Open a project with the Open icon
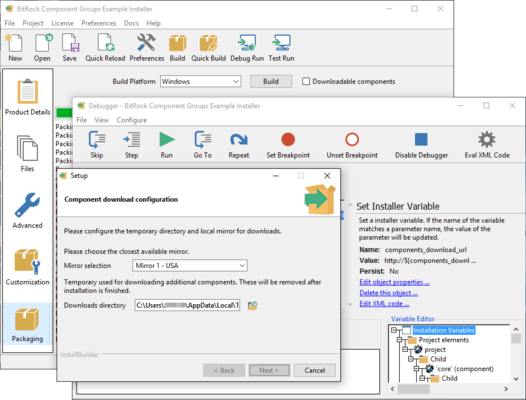 click(42, 48)
